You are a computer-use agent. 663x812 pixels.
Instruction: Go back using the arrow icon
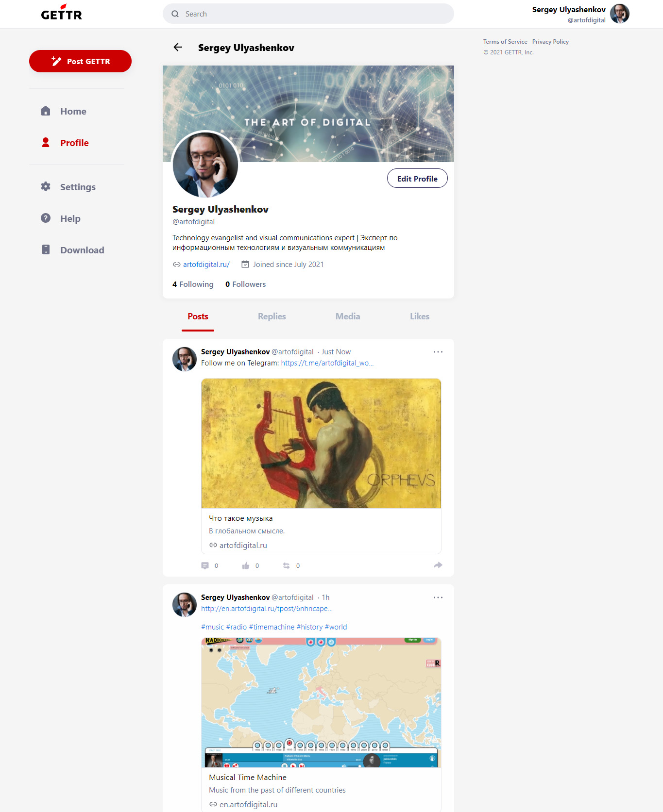coord(178,47)
